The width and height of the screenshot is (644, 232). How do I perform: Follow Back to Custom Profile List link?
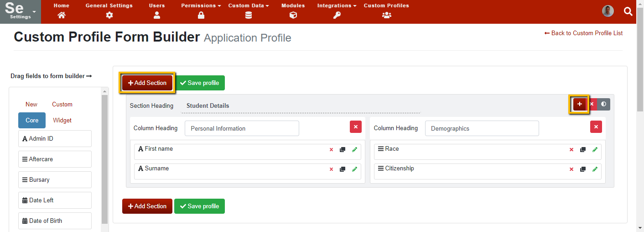coord(583,33)
